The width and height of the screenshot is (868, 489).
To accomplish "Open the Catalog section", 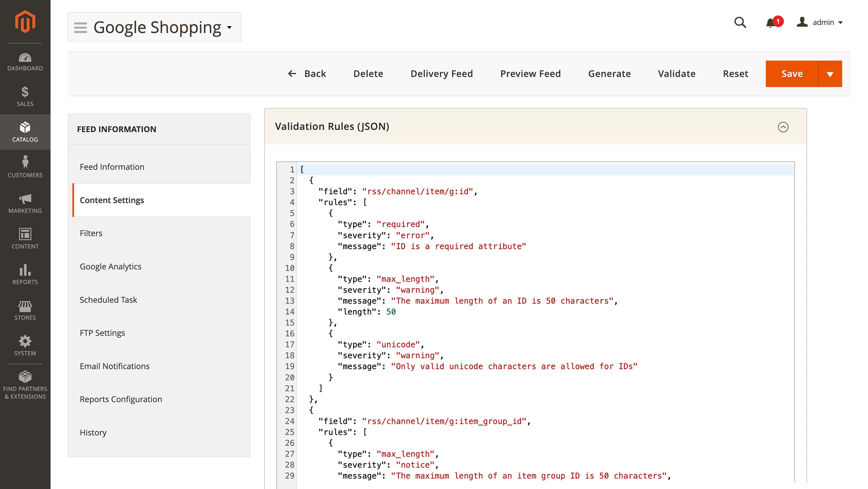I will coord(25,132).
